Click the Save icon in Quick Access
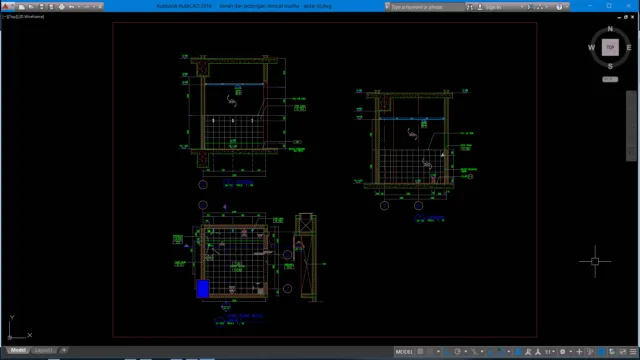 (x=41, y=7)
